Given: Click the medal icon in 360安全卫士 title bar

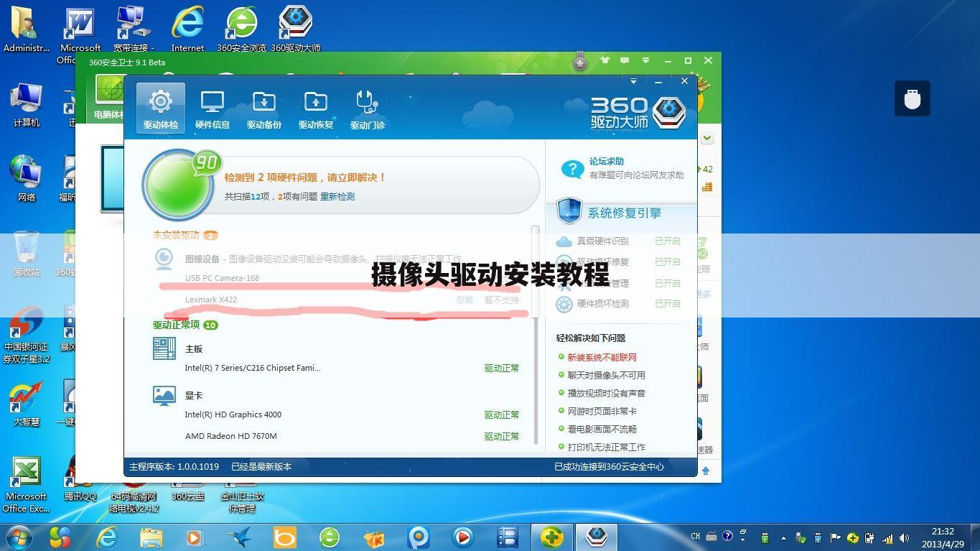Looking at the screenshot, I should tap(580, 62).
